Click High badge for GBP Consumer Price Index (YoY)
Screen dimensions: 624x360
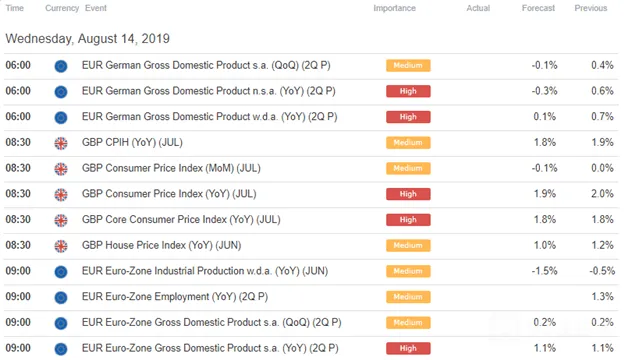(408, 194)
